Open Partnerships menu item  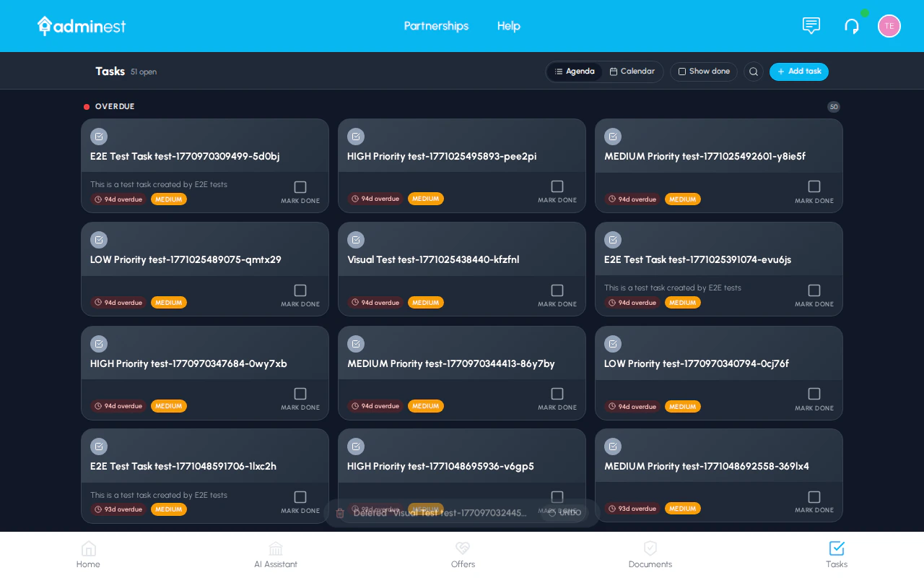tap(436, 26)
